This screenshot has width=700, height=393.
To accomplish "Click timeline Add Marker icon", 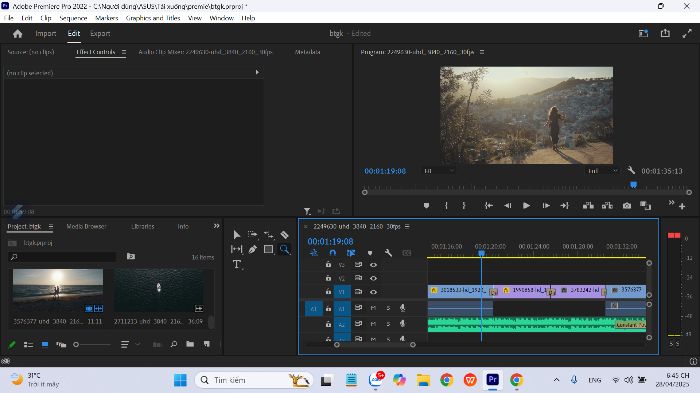I will [370, 253].
